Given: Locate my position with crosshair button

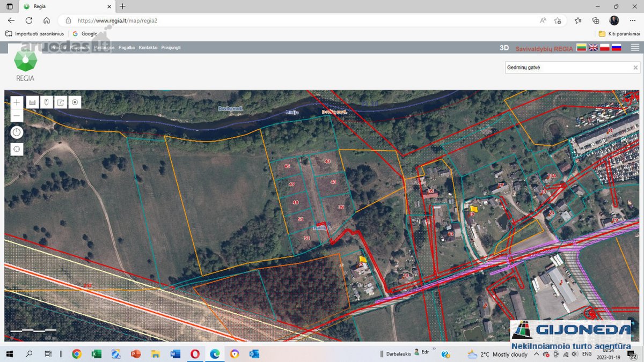Looking at the screenshot, I should point(17,149).
